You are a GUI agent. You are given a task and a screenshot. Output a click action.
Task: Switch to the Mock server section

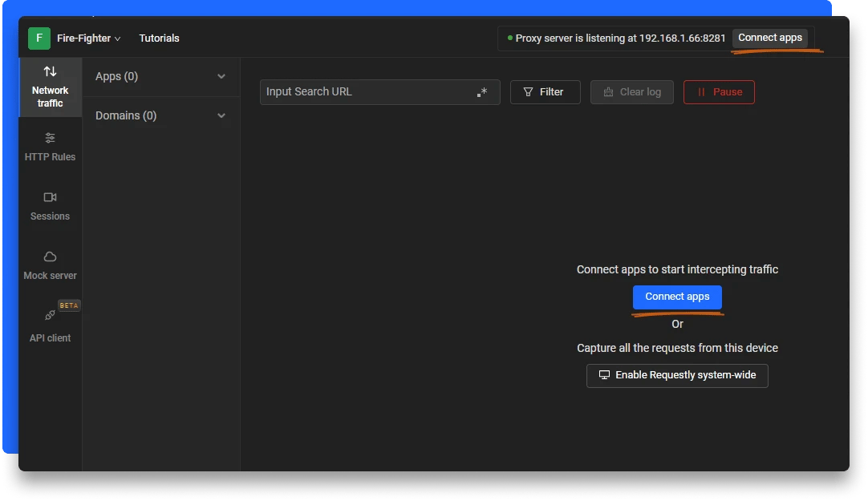(x=50, y=265)
